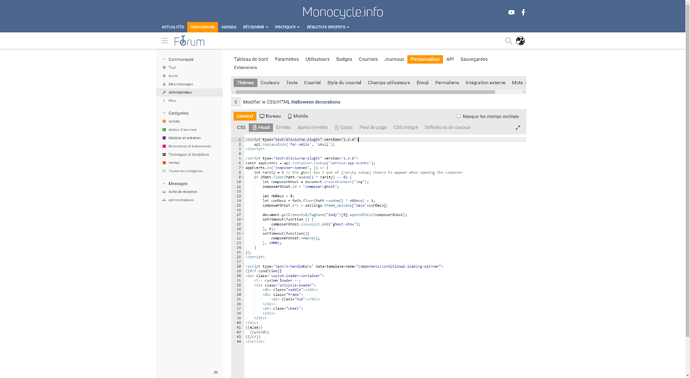The height and width of the screenshot is (378, 690).
Task: Click line 12 in code editor
Action: coord(385,191)
